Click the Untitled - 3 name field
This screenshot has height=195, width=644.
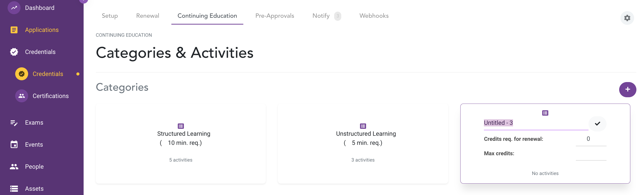[x=536, y=123]
